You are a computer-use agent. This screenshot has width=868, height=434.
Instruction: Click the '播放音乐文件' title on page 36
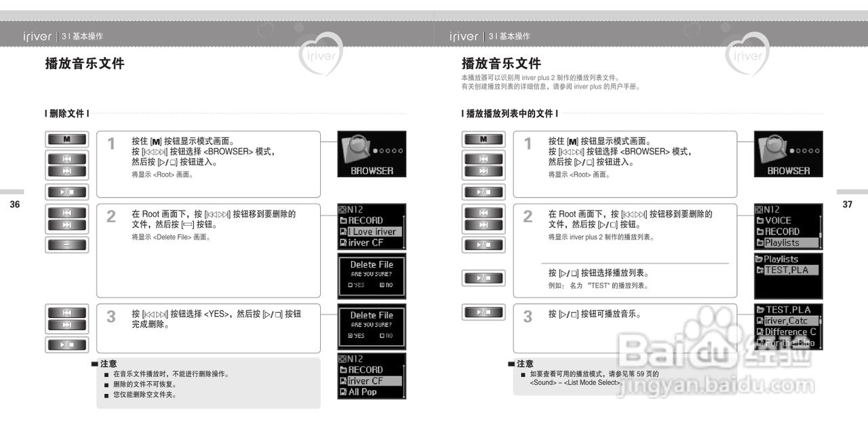point(85,64)
